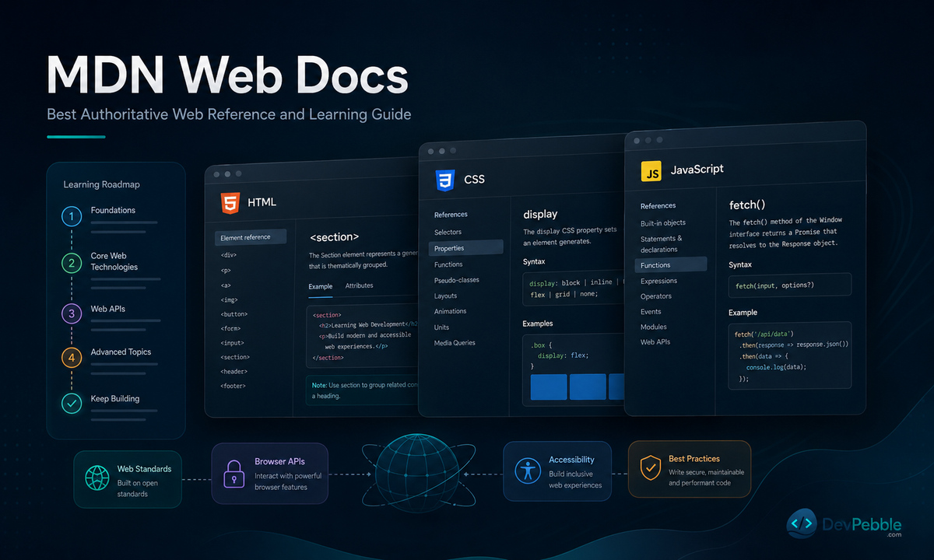Screen dimensions: 934x560
Task: Click the display syntax code box
Action: (x=574, y=289)
